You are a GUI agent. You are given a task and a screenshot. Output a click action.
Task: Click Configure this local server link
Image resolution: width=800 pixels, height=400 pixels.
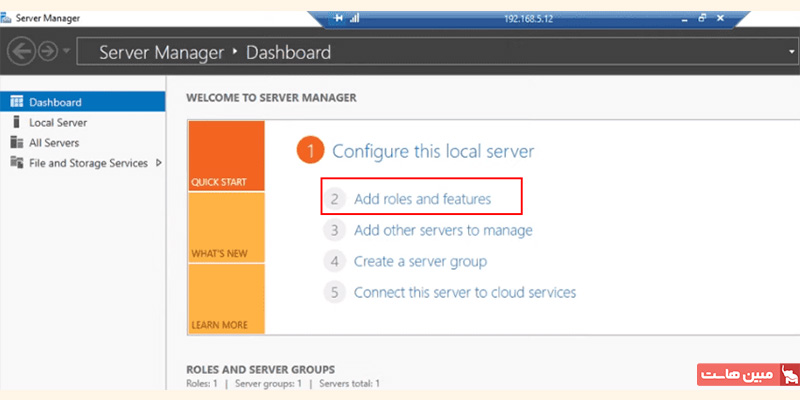coord(433,152)
